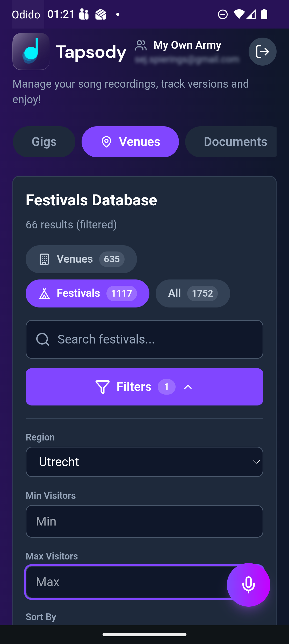
Task: Select the Festivals filter chip
Action: point(87,293)
